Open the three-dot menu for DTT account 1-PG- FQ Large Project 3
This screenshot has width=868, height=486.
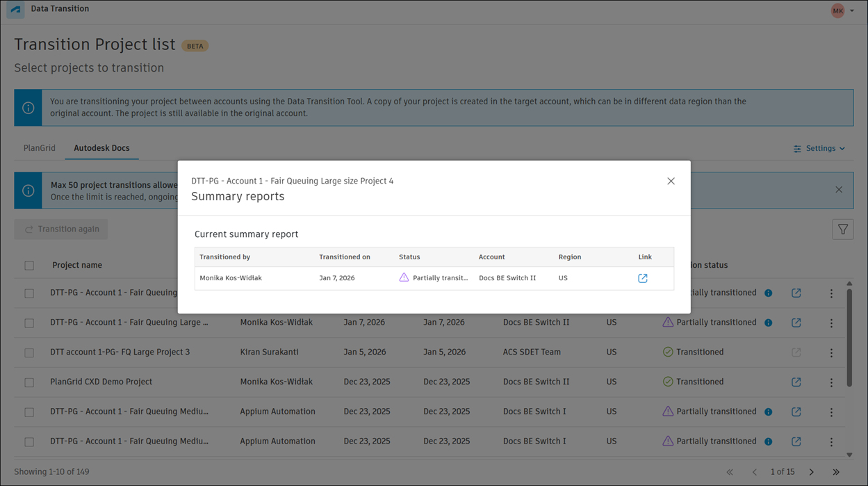(831, 353)
